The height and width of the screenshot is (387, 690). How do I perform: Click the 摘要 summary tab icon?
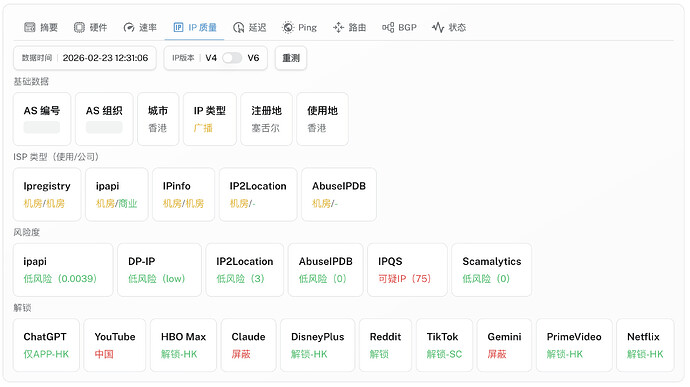point(29,27)
